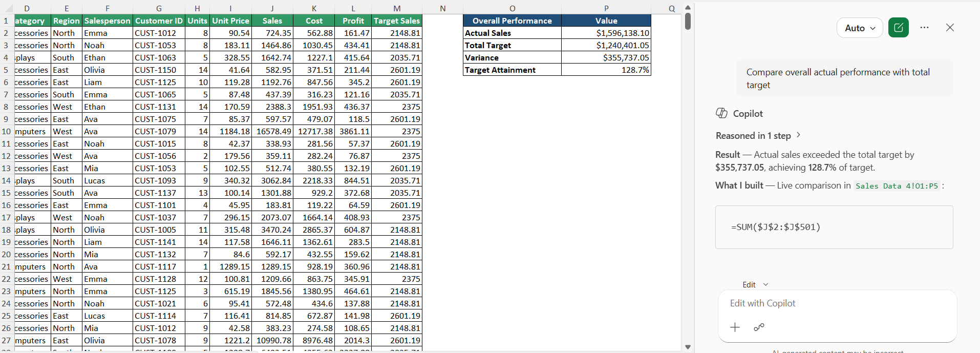Focus the Edit with Copilot input box
Image resolution: width=980 pixels, height=353 pixels.
pyautogui.click(x=837, y=303)
